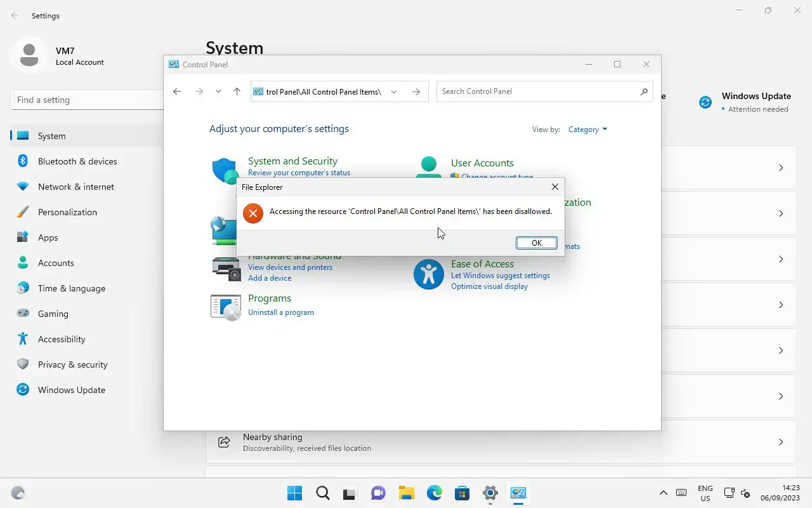Click Uninstall a program link

coord(281,312)
